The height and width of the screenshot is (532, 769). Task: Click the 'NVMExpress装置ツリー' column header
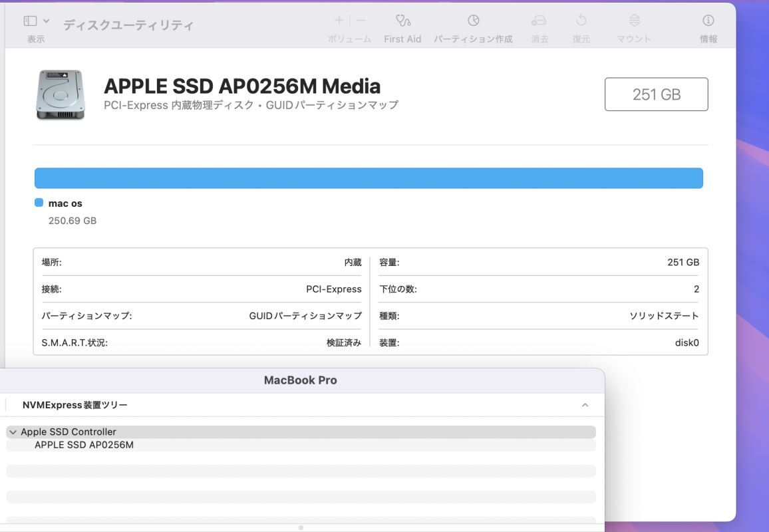coord(75,405)
